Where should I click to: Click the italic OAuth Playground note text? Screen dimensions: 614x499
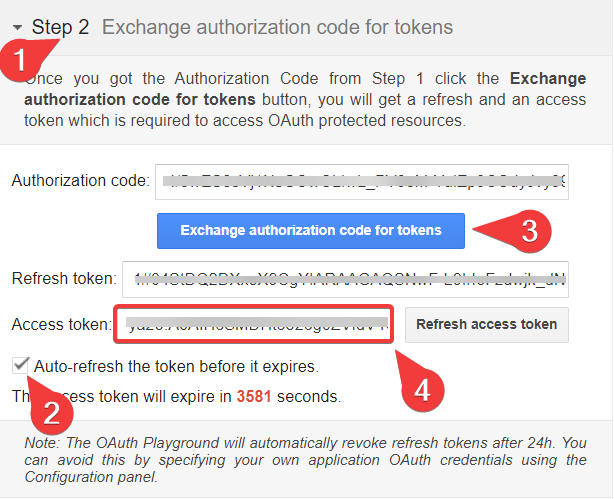pos(307,459)
